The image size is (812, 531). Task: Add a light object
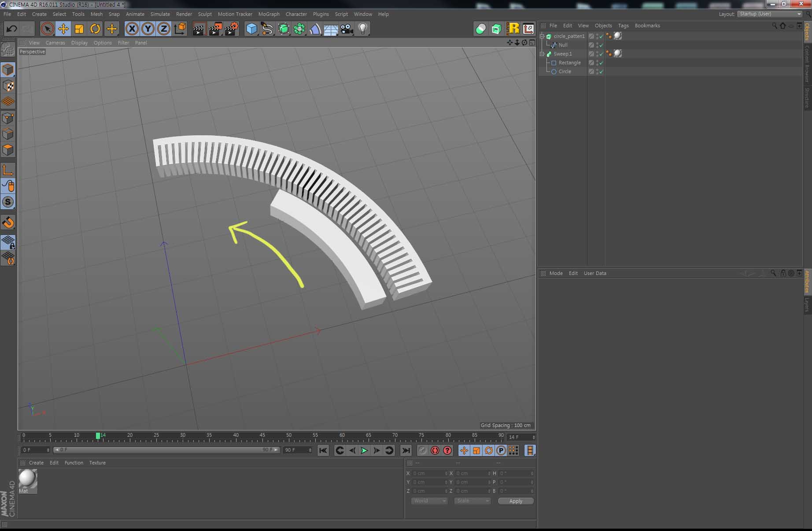363,29
